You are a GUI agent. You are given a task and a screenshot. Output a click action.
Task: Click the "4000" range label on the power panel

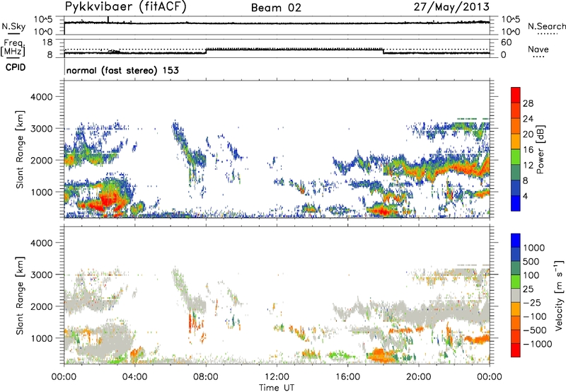[x=41, y=97]
